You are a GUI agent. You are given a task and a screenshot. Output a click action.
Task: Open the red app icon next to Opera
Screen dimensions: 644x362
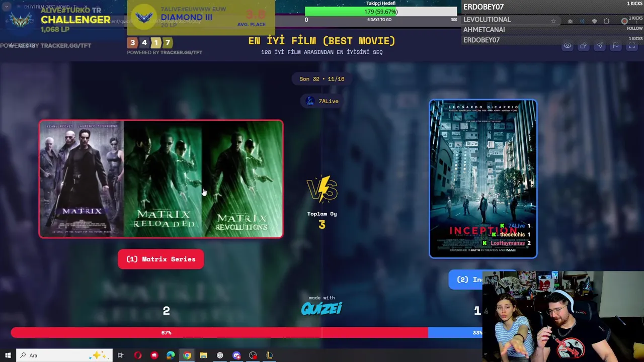(x=154, y=355)
